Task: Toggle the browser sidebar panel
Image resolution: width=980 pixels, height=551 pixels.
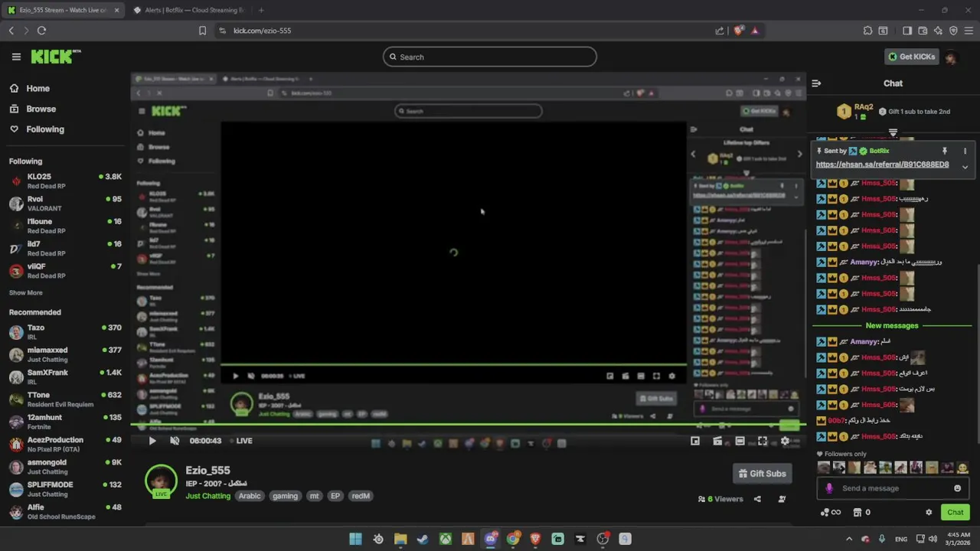Action: [907, 31]
